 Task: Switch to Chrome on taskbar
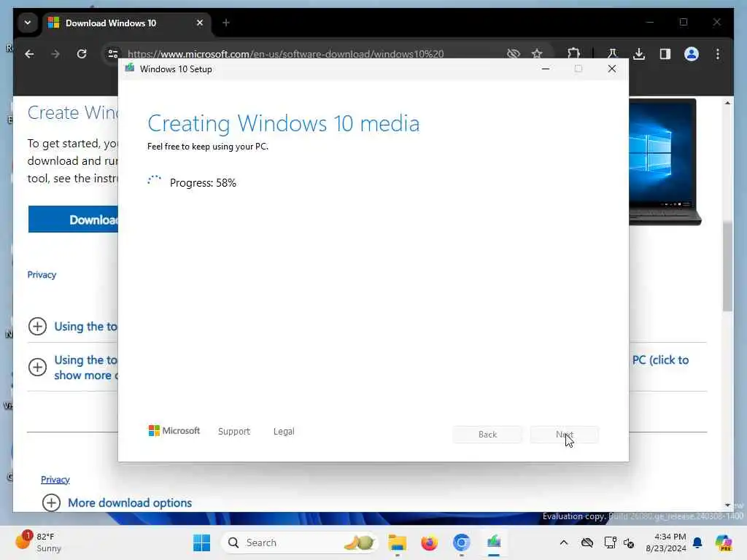[461, 542]
